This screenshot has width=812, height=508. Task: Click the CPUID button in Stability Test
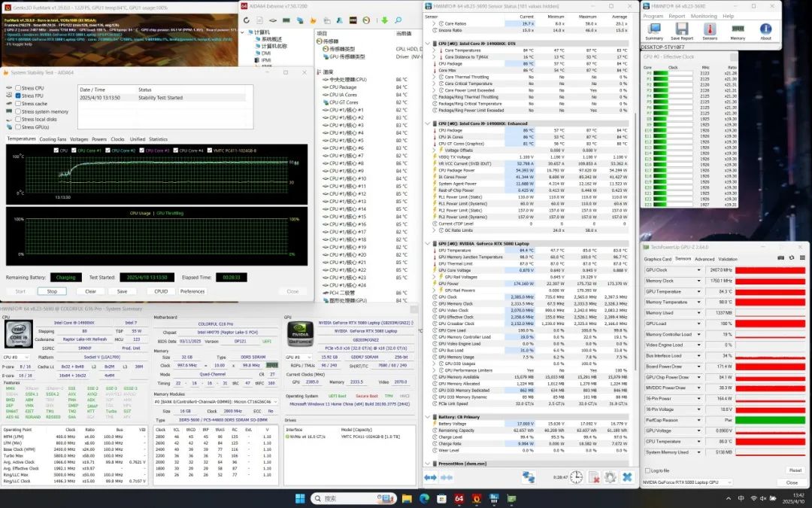coord(161,291)
